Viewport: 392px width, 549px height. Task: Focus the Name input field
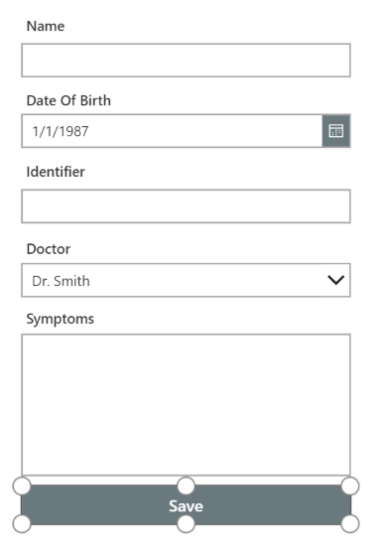pyautogui.click(x=186, y=61)
